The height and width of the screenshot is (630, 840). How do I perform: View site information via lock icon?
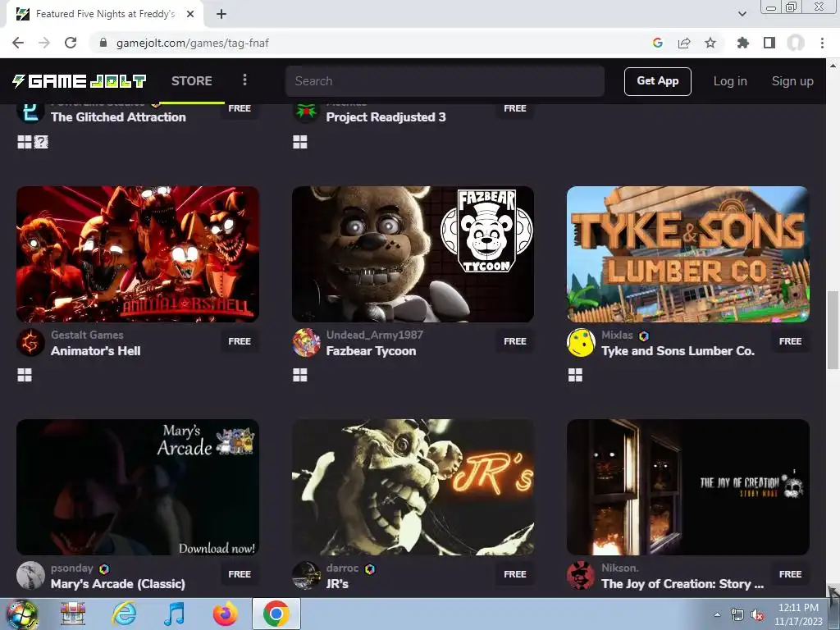[103, 43]
